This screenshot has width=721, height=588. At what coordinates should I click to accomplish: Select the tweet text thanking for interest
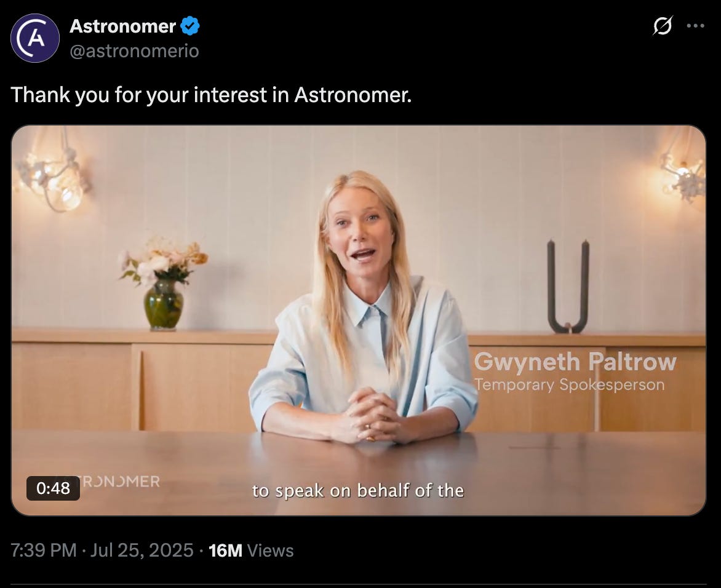(x=211, y=95)
